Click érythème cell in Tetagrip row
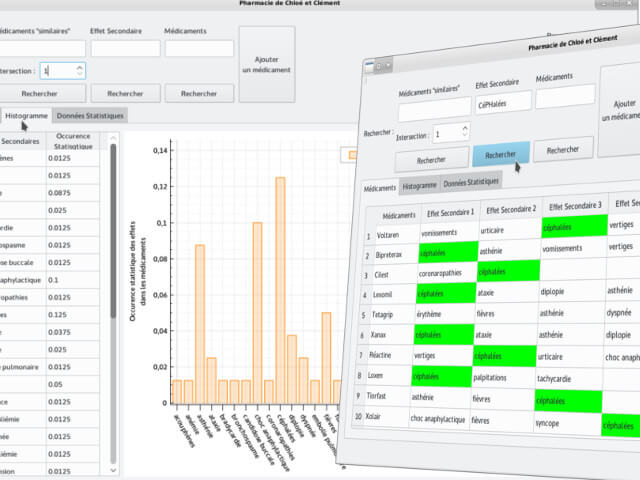Screen dimensions: 640x480 [x=444, y=314]
